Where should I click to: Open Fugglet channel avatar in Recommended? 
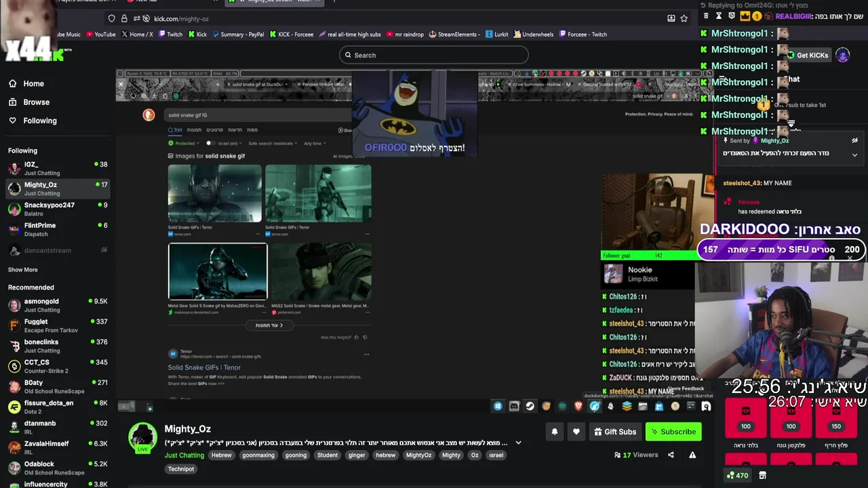pos(14,325)
